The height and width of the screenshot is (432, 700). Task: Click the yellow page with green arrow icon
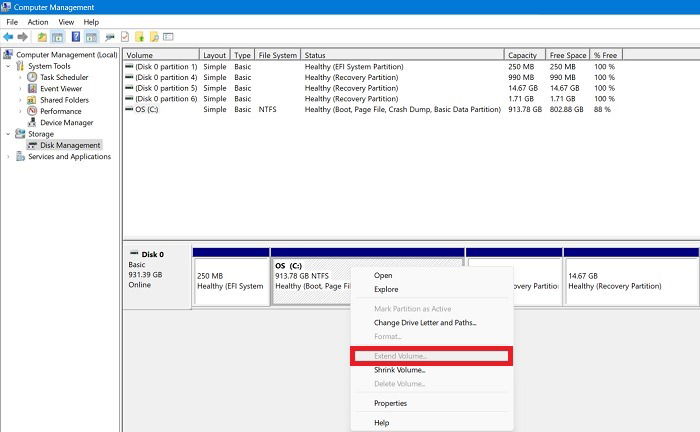pos(140,37)
